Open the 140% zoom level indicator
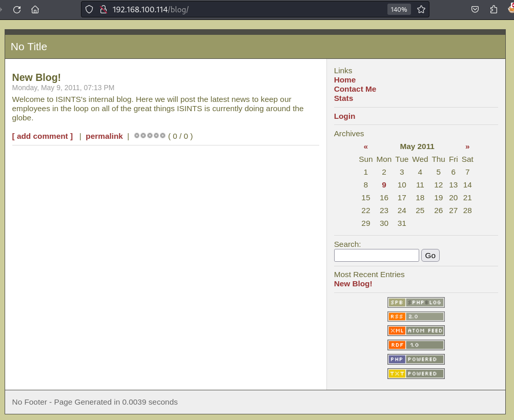The image size is (514, 420). coord(399,9)
